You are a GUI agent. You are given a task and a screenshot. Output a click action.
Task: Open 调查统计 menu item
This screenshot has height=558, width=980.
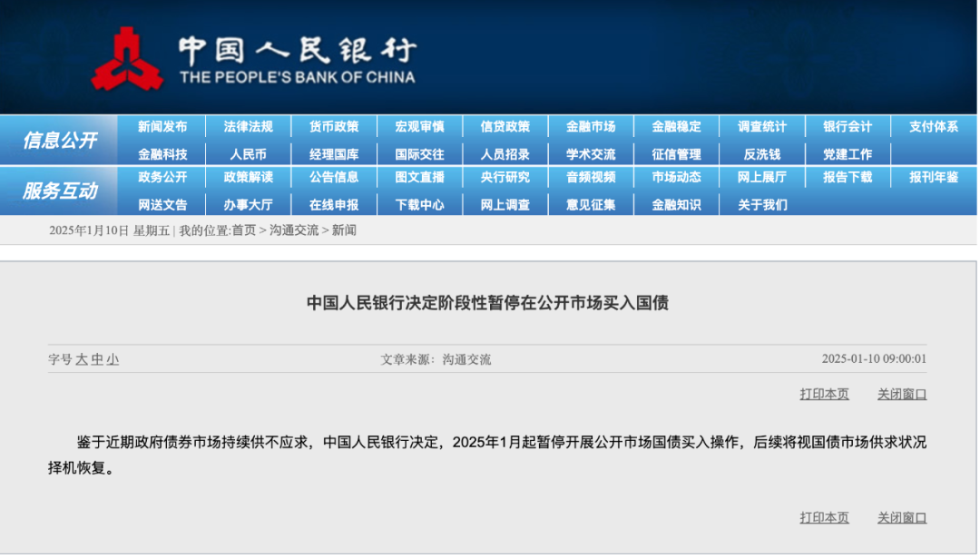(x=762, y=127)
